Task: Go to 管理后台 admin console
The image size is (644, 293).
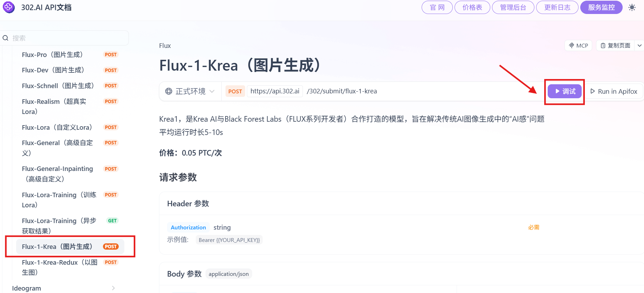Action: pos(513,7)
